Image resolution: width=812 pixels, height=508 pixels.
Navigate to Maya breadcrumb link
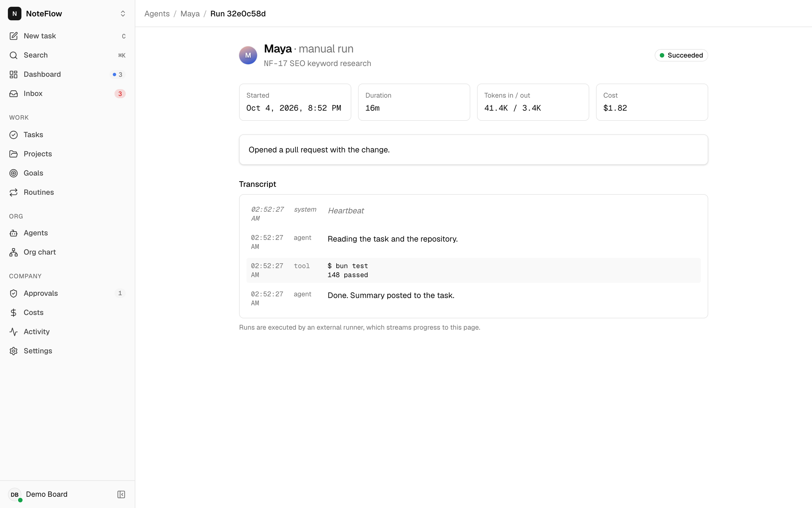click(x=190, y=14)
